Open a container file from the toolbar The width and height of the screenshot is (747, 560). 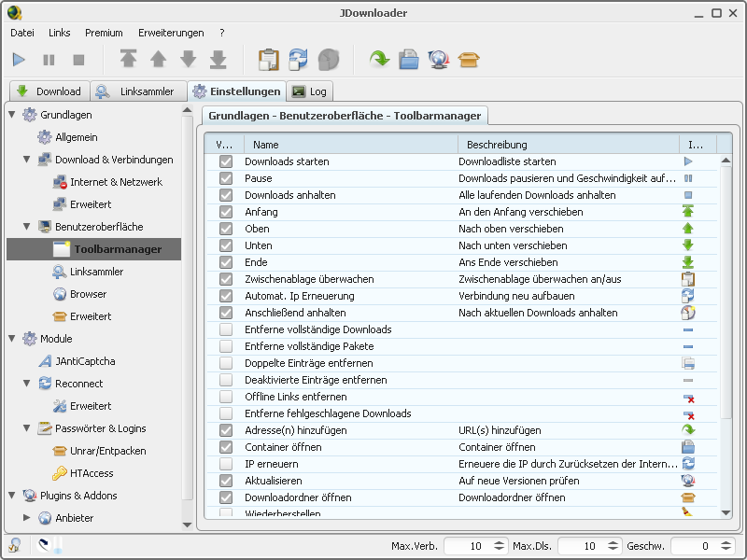click(409, 60)
